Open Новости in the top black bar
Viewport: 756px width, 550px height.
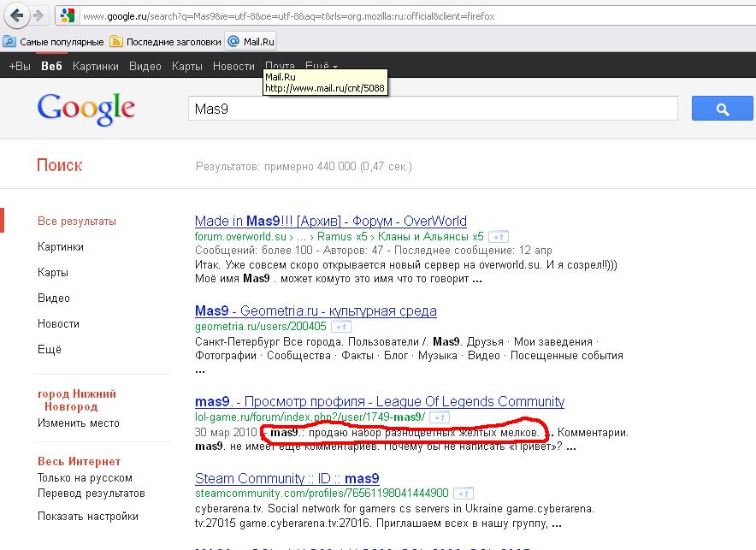[x=233, y=66]
